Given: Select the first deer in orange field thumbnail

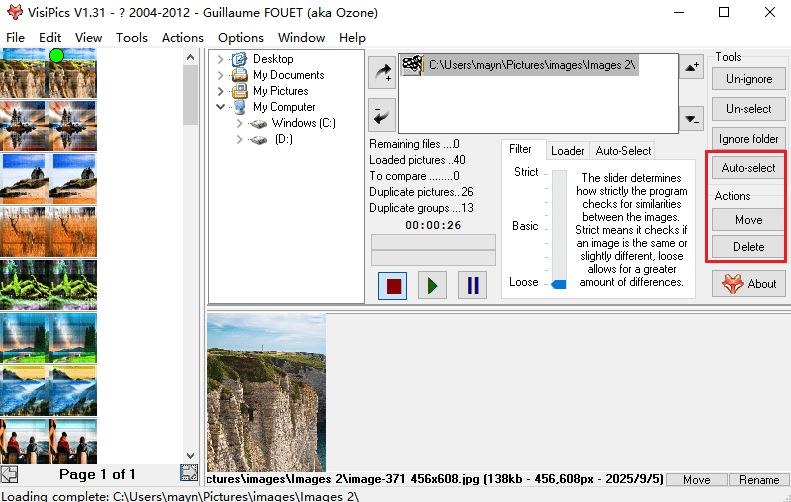Looking at the screenshot, I should click(x=24, y=232).
